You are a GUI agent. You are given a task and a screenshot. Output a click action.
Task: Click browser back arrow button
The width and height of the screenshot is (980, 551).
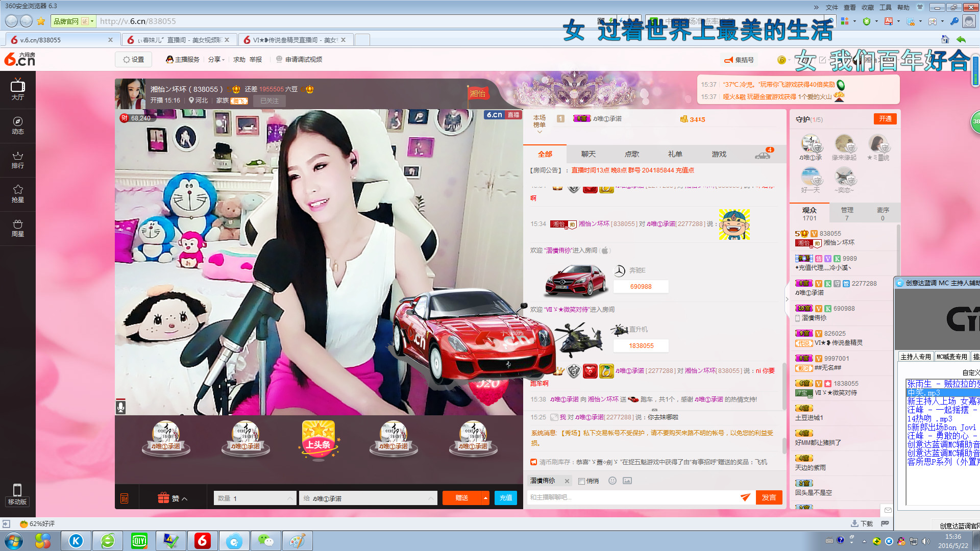tap(11, 21)
